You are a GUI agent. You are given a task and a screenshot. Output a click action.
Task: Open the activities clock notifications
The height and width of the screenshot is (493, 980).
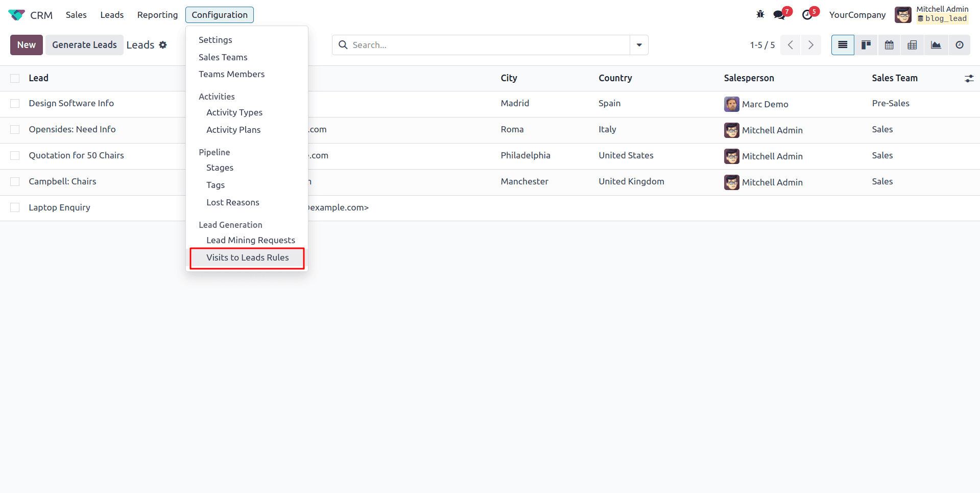(x=807, y=14)
